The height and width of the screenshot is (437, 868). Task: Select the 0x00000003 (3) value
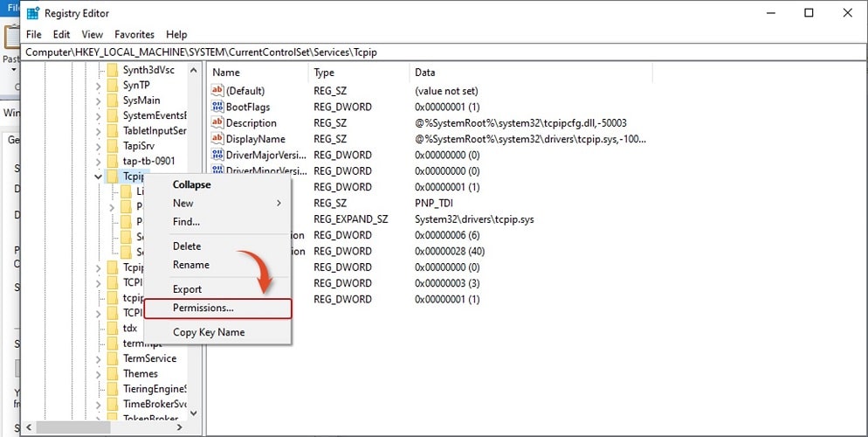tap(447, 283)
